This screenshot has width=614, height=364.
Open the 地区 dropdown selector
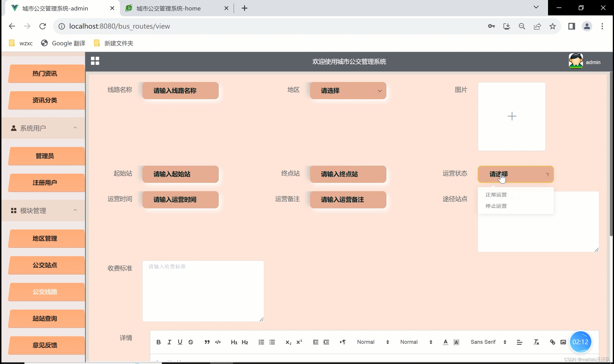[x=348, y=91]
